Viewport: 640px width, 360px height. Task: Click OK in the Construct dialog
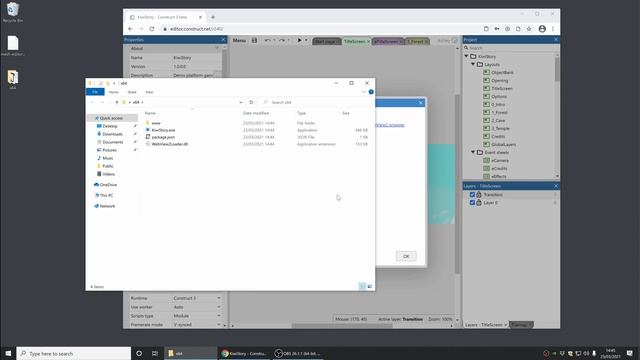[x=406, y=256]
